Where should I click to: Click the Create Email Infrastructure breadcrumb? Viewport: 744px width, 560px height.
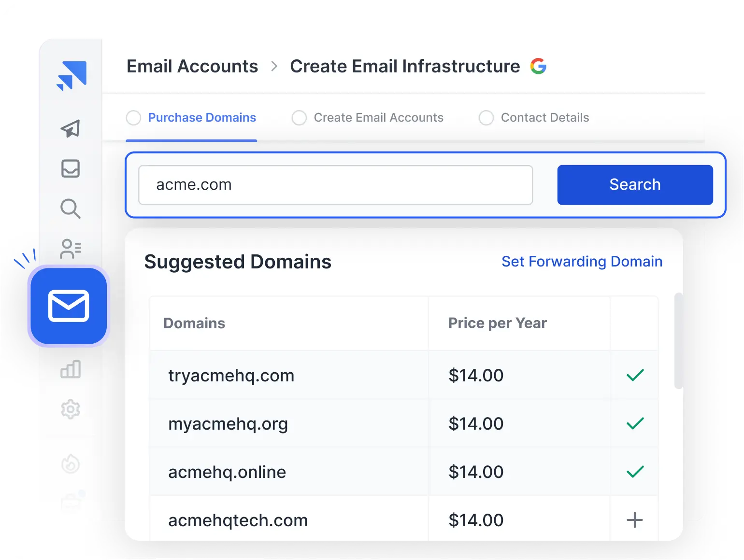[x=405, y=66]
